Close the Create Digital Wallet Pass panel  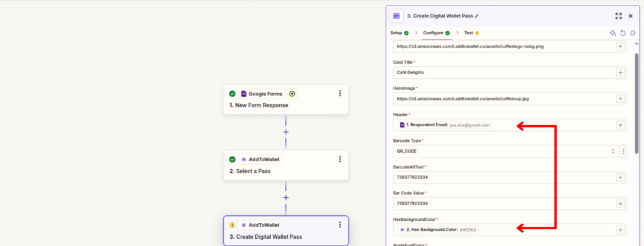630,16
